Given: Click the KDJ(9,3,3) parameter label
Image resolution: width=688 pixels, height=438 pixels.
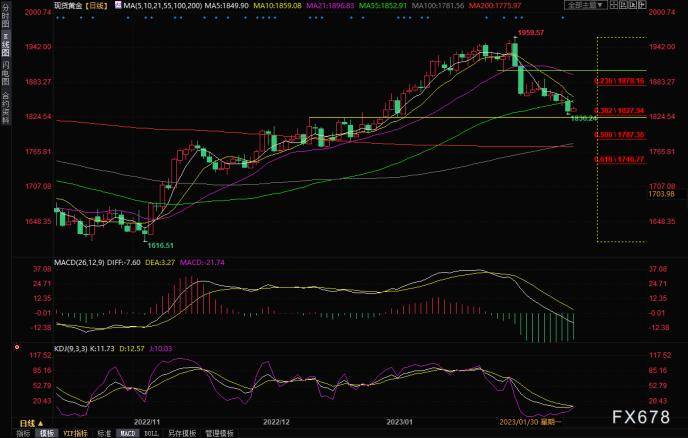Looking at the screenshot, I should point(72,347).
